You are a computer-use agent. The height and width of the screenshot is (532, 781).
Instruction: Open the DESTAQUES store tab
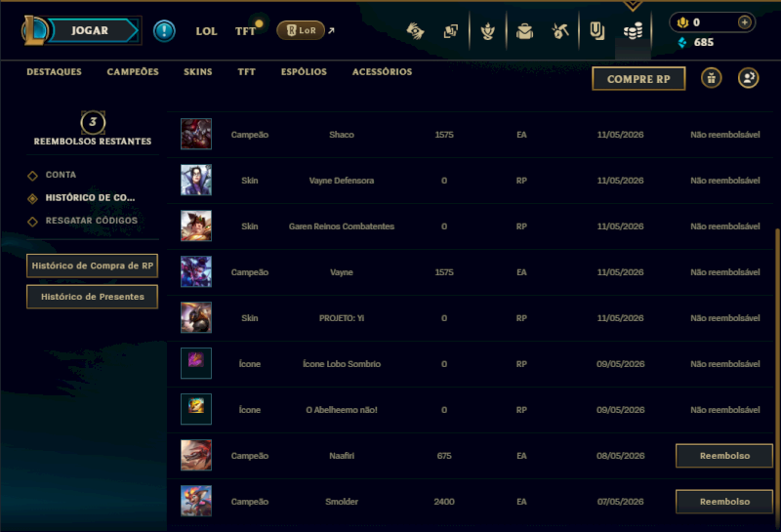click(x=54, y=71)
